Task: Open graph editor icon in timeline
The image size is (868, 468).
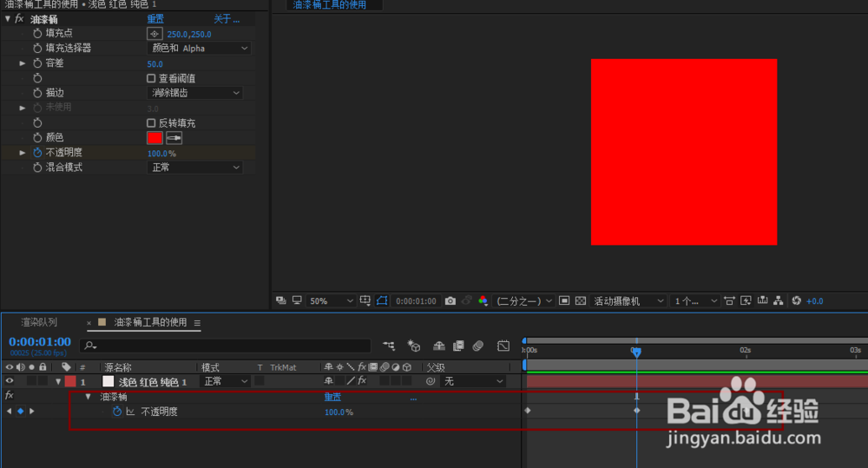Action: (x=503, y=346)
